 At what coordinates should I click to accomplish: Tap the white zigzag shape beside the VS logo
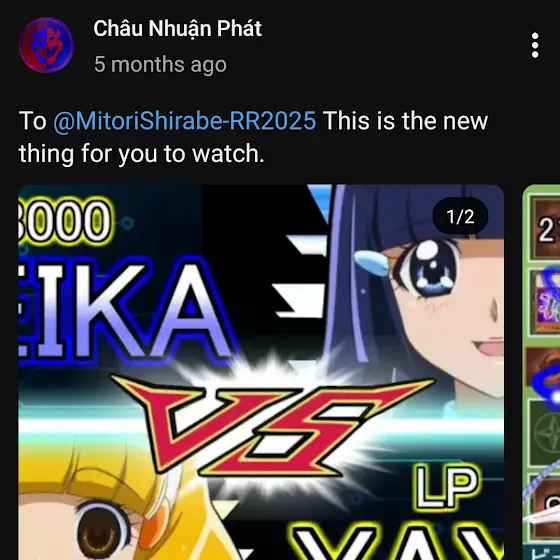(304, 277)
